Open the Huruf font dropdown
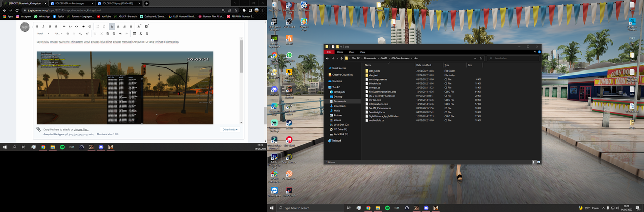The image size is (644, 212). [x=43, y=33]
